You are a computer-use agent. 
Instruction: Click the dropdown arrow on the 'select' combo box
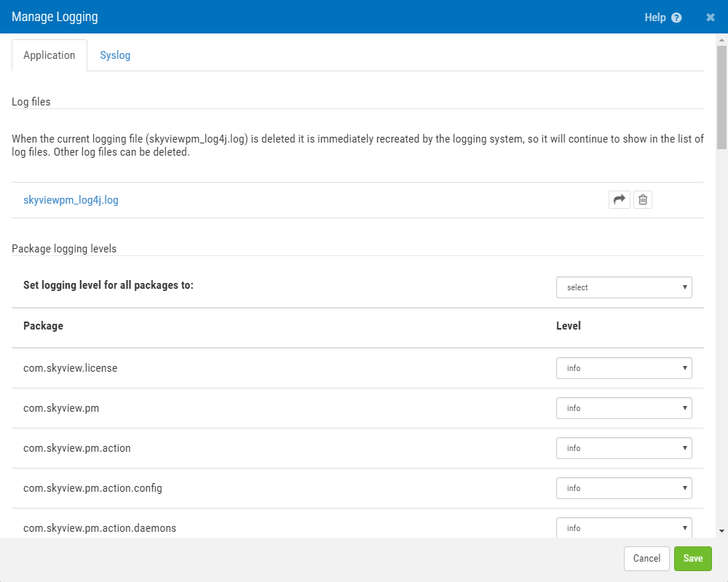(x=684, y=287)
